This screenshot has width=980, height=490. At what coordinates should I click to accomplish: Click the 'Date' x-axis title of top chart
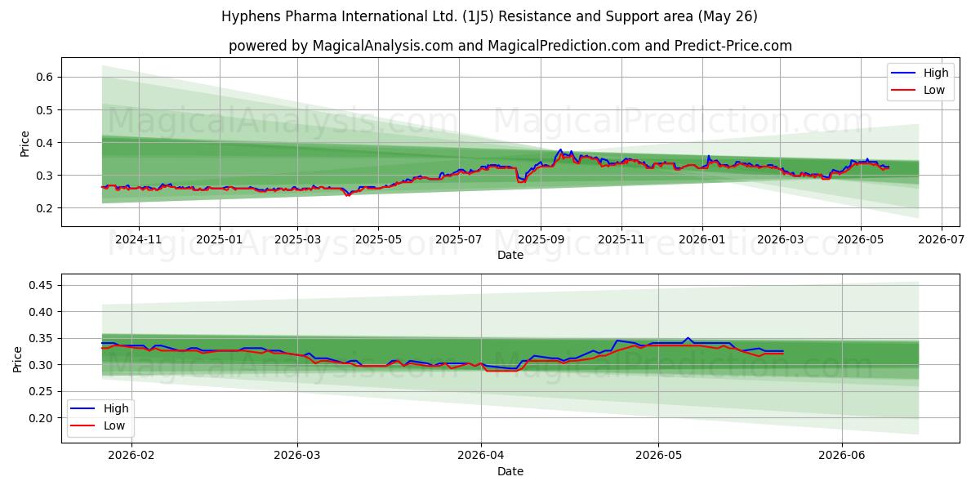click(x=510, y=255)
